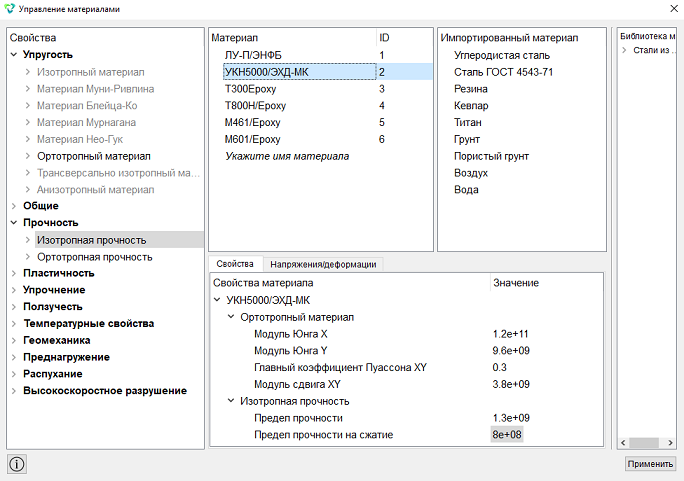Select imported material Кевлар
This screenshot has width=684, height=481.
tap(471, 106)
